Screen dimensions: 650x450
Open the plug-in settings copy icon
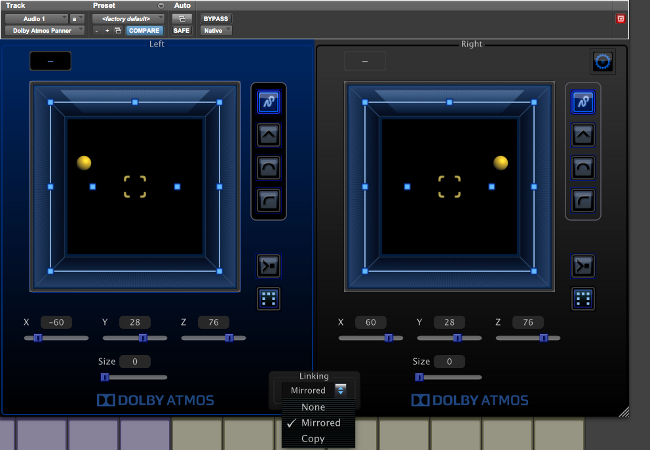coord(118,31)
